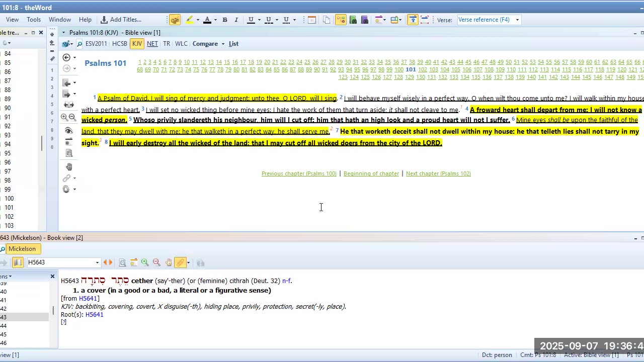Zoom in the Book view text
The image size is (644, 362).
(145, 262)
